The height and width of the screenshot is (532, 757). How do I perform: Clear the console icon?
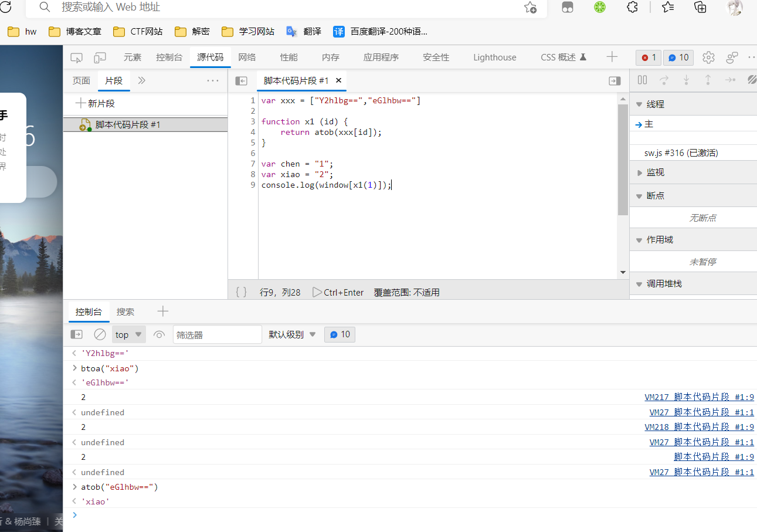100,334
